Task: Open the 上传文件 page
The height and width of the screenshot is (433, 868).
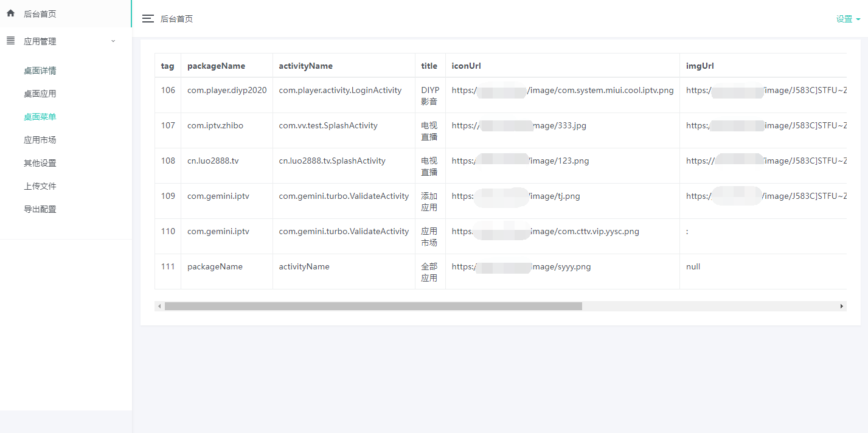Action: coord(40,186)
